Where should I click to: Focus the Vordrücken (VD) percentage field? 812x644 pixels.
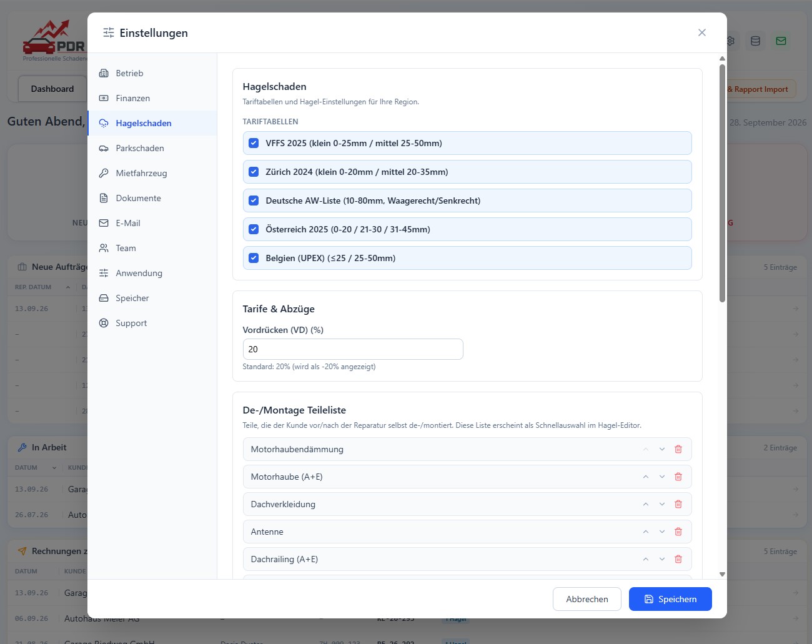point(353,349)
